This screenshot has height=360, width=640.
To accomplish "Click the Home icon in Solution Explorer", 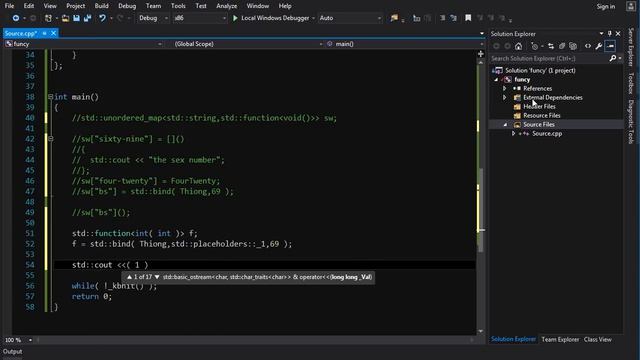I will coord(518,46).
